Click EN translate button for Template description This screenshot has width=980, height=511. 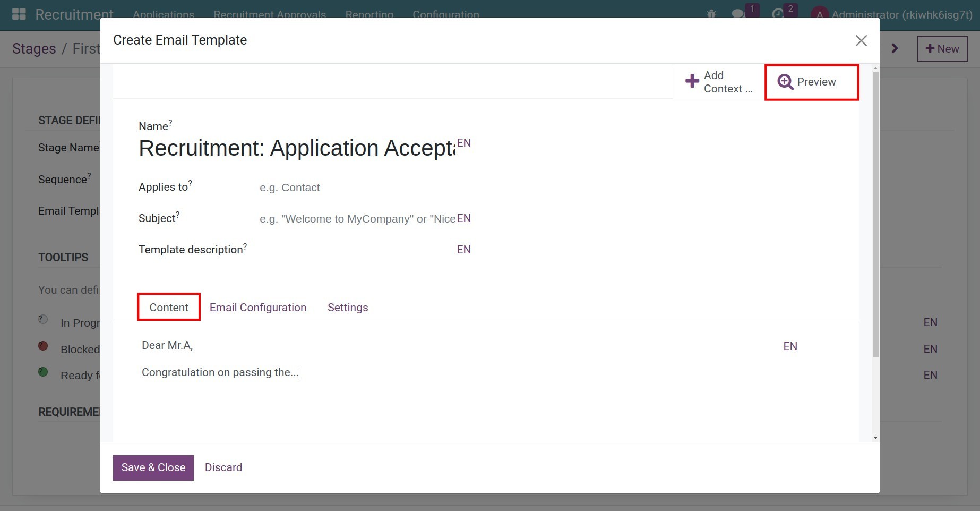click(463, 250)
